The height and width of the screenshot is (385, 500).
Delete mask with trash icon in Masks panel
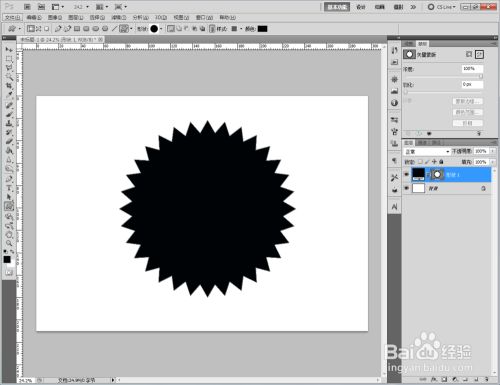479,134
